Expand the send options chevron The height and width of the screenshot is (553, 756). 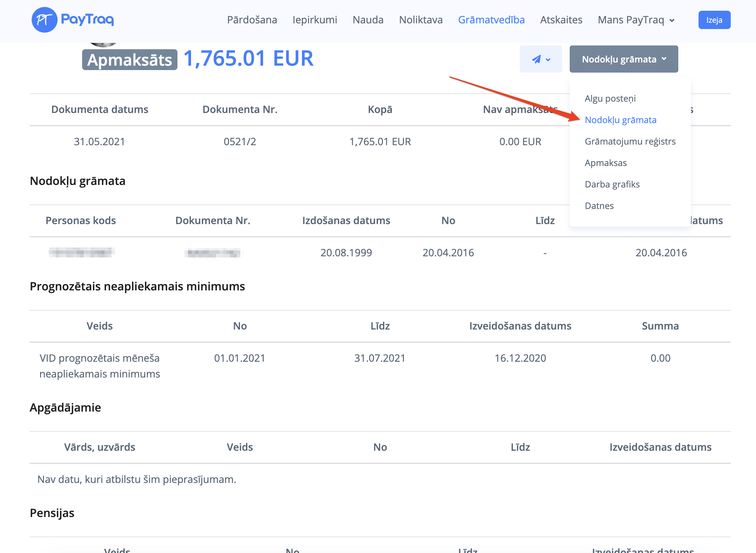(x=548, y=60)
